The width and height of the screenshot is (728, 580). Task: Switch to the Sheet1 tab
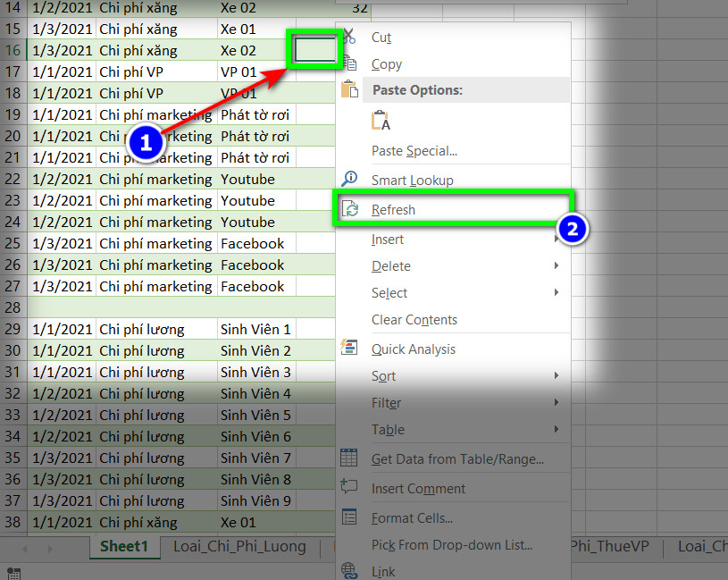(x=124, y=547)
